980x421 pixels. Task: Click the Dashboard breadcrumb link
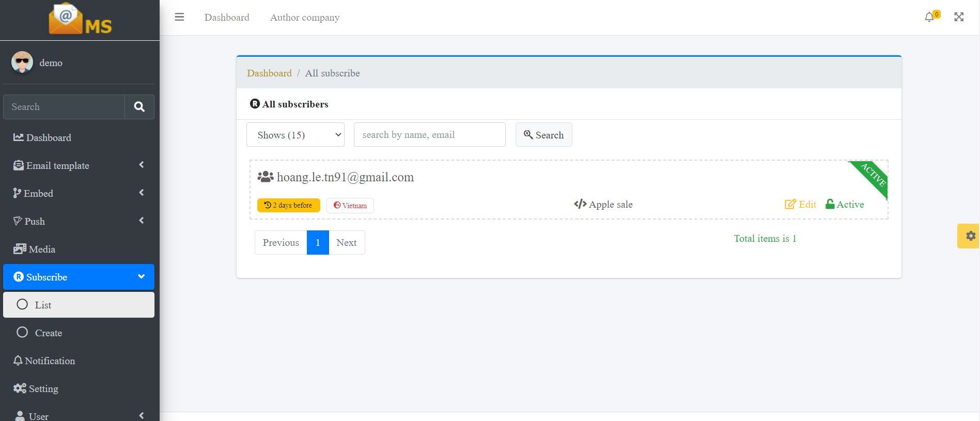pyautogui.click(x=269, y=73)
